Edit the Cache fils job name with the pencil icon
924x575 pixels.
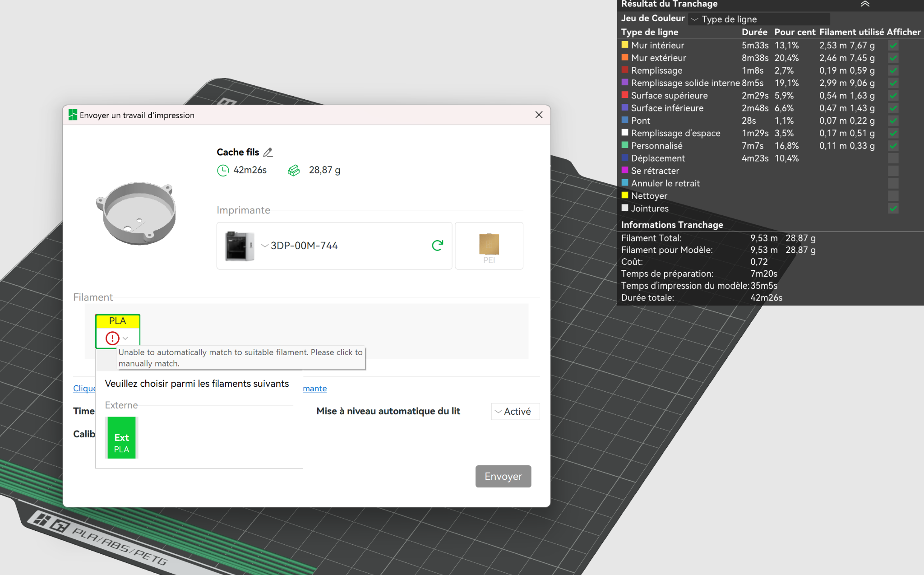[268, 153]
